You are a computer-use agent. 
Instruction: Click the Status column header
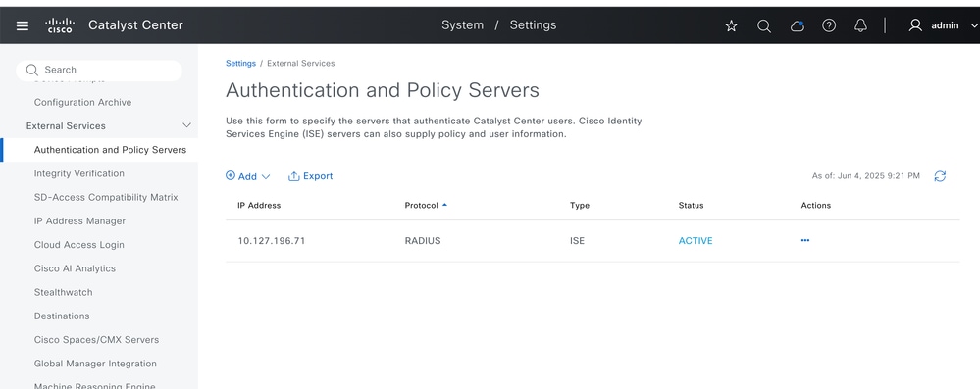click(691, 205)
